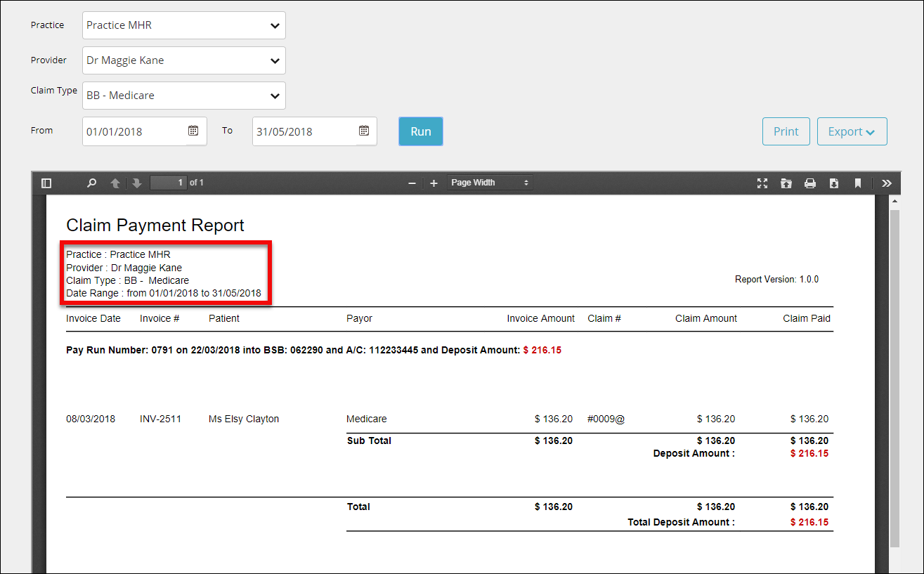
Task: Click invoice number INV-2511
Action: 160,419
